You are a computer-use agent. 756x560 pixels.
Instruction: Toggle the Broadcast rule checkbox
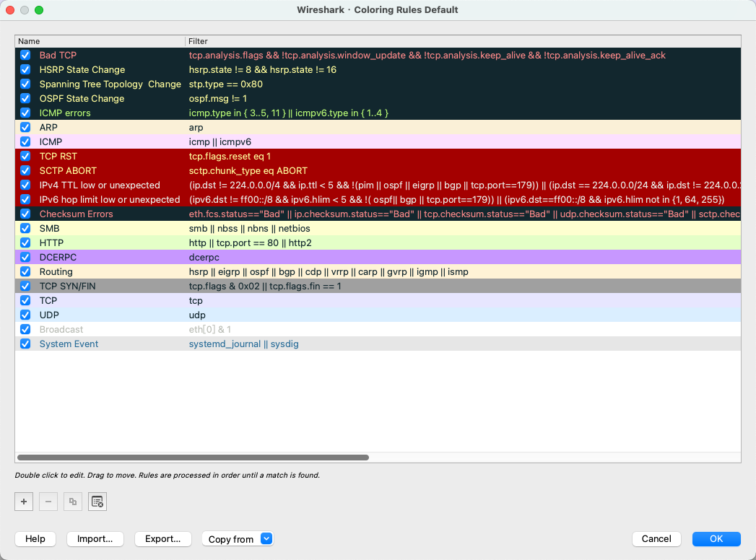25,330
